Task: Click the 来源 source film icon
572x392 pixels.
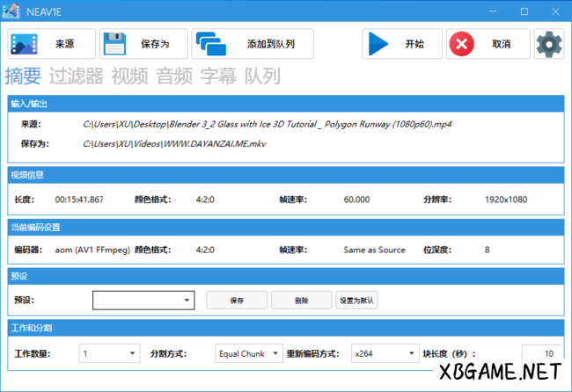Action: (x=26, y=44)
